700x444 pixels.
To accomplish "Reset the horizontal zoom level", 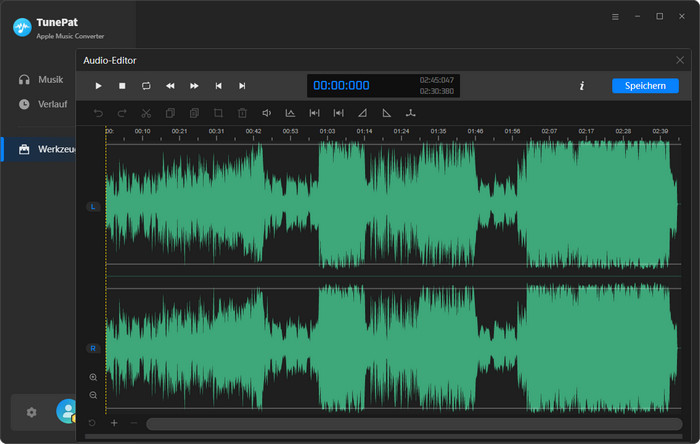I will tap(92, 423).
